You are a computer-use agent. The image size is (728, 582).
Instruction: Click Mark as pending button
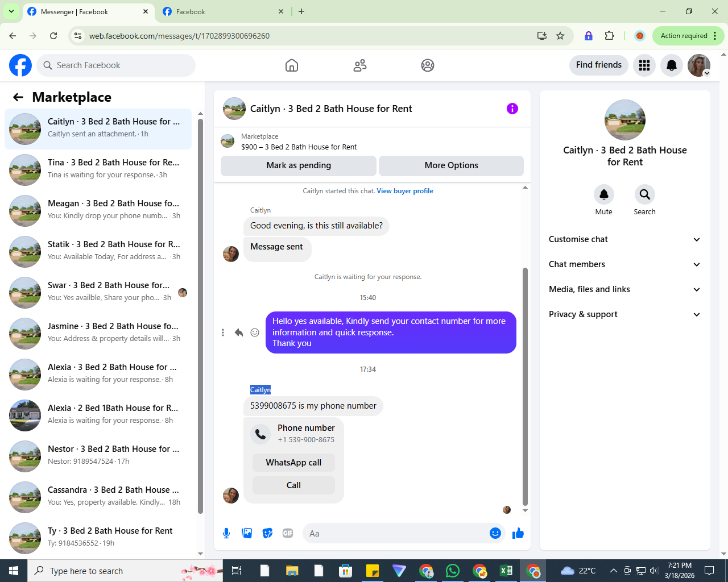point(299,165)
